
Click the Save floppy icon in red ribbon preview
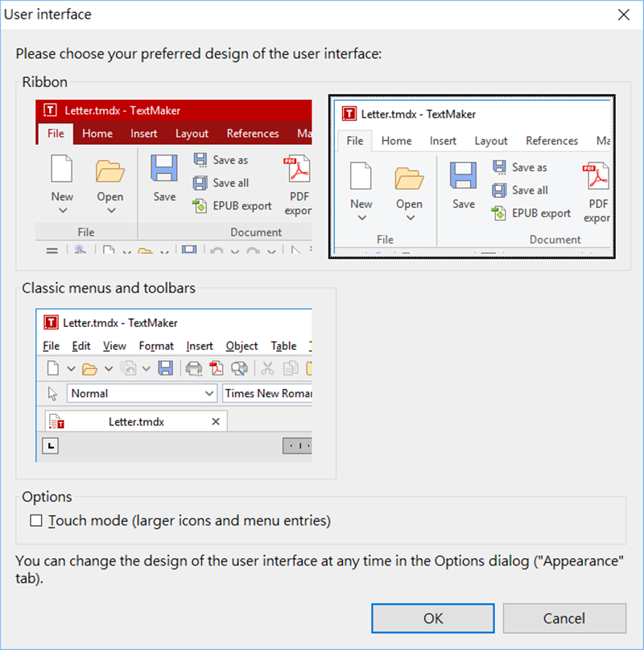click(x=164, y=168)
